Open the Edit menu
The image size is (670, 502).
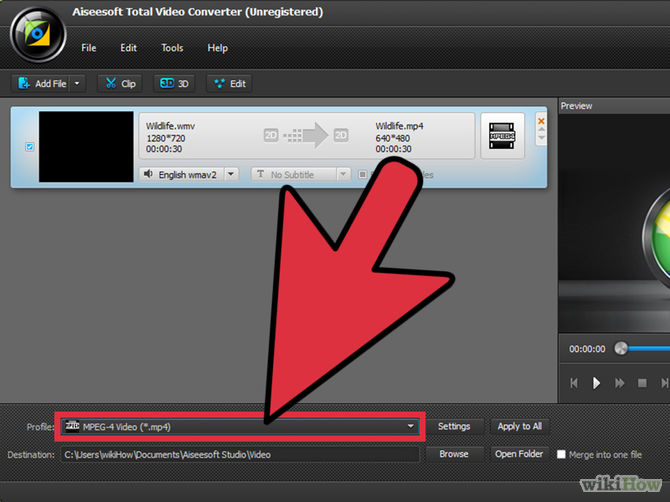click(128, 48)
